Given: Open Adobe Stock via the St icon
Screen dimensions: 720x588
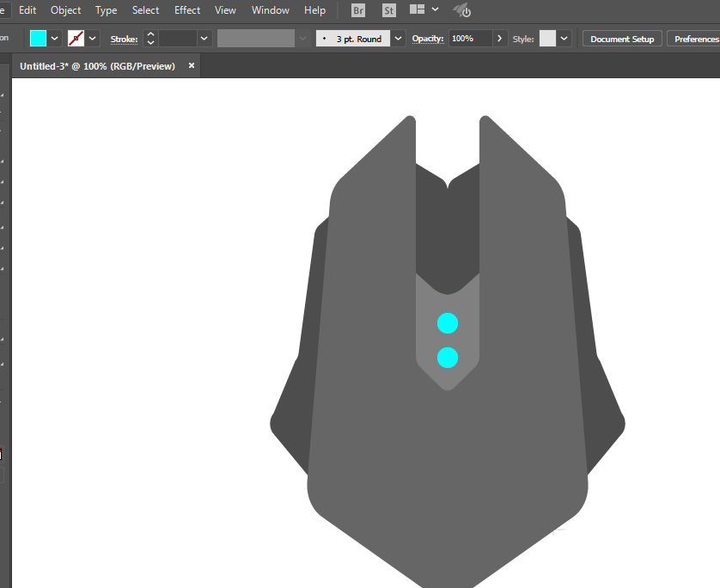Looking at the screenshot, I should [x=389, y=10].
